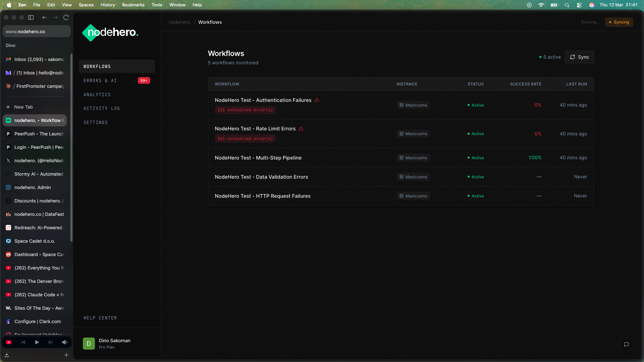Open the nodehero logo home link
Image resolution: width=644 pixels, height=362 pixels.
point(110,33)
